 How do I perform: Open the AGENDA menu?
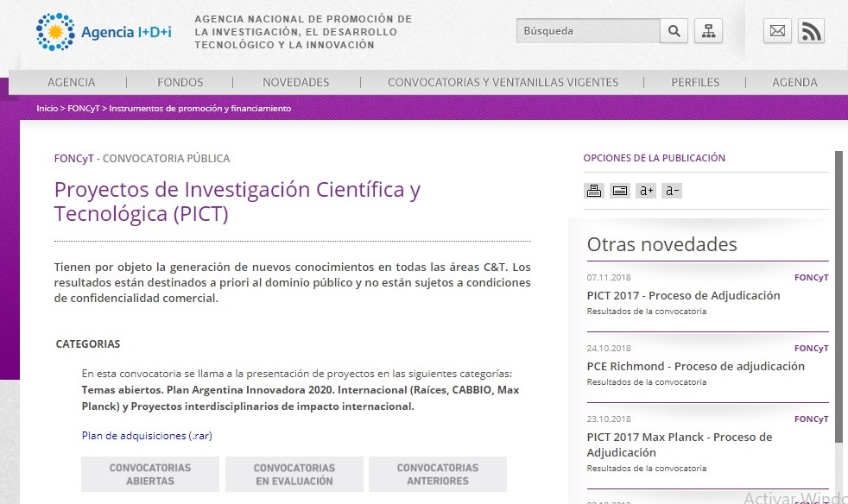tap(794, 82)
